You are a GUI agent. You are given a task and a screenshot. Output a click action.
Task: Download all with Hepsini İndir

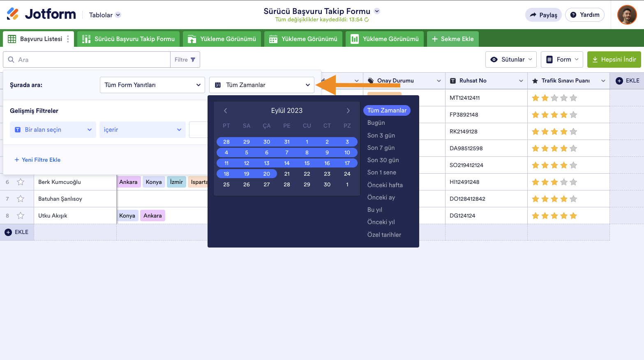[614, 60]
